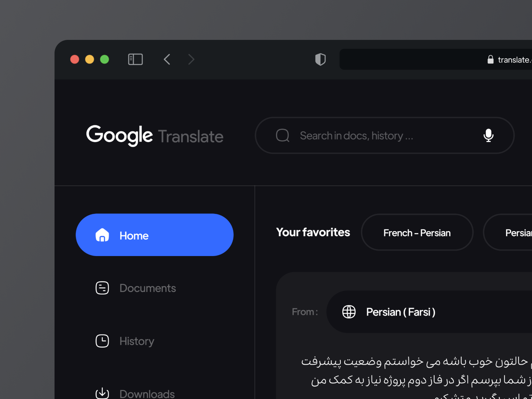Select the magnifying glass search icon
The image size is (532, 399).
(x=282, y=135)
